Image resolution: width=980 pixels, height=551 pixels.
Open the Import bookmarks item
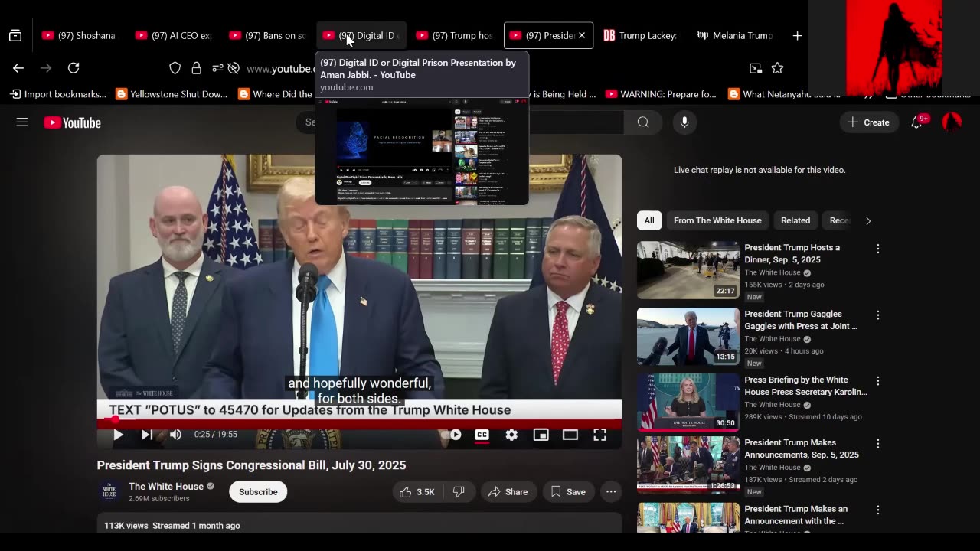[x=58, y=94]
